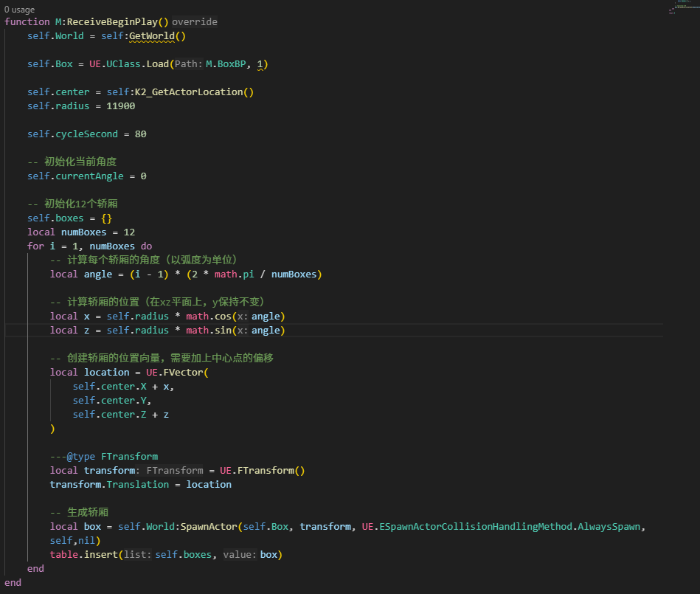700x594 pixels.
Task: Click the Translation property
Action: pos(137,485)
